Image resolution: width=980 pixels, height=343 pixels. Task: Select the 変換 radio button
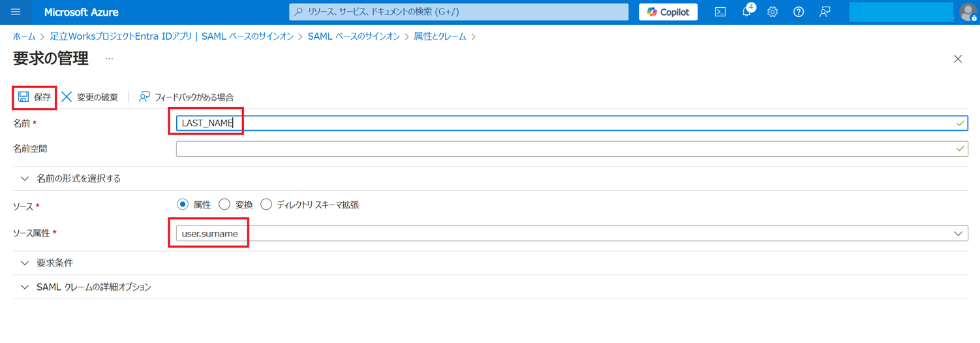[224, 204]
